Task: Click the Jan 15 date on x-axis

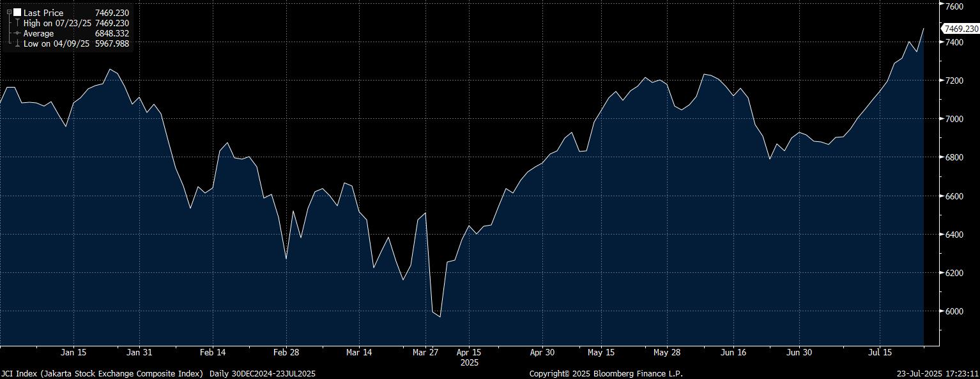Action: 73,352
